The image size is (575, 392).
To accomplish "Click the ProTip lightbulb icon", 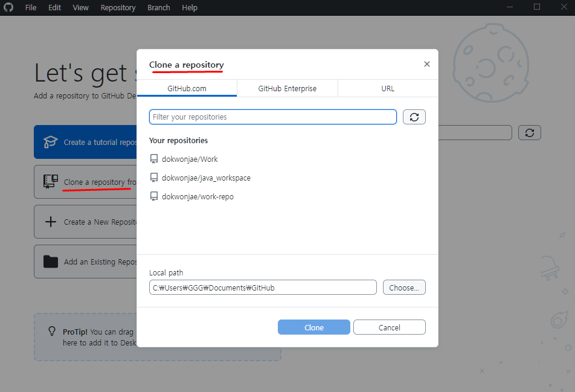I will pos(52,332).
